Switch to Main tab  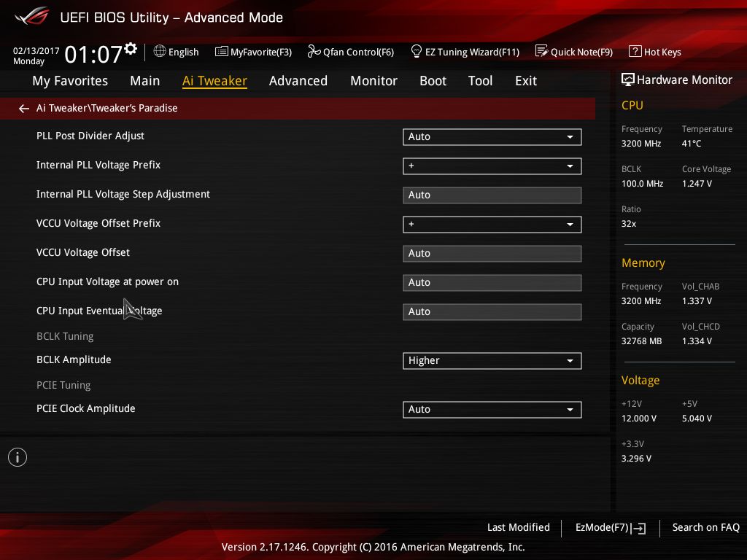(x=145, y=81)
